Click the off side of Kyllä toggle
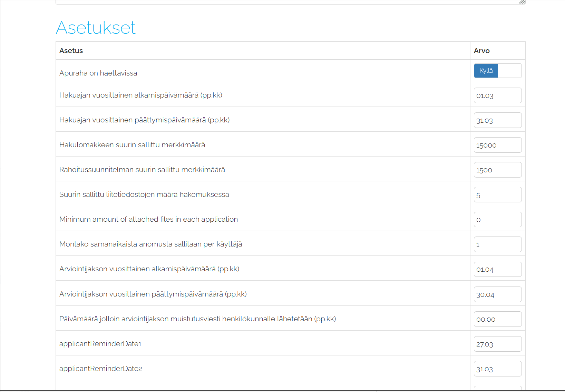The height and width of the screenshot is (392, 565). click(509, 71)
